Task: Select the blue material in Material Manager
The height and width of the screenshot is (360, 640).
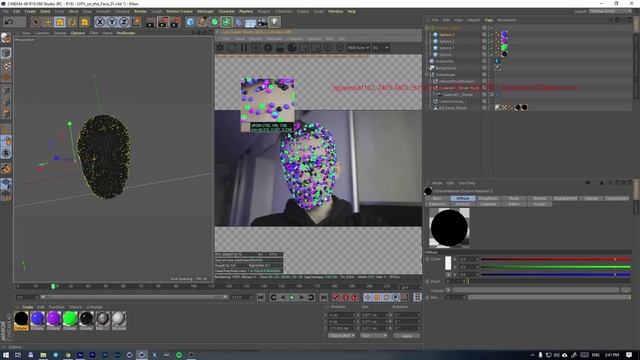Action: click(37, 320)
